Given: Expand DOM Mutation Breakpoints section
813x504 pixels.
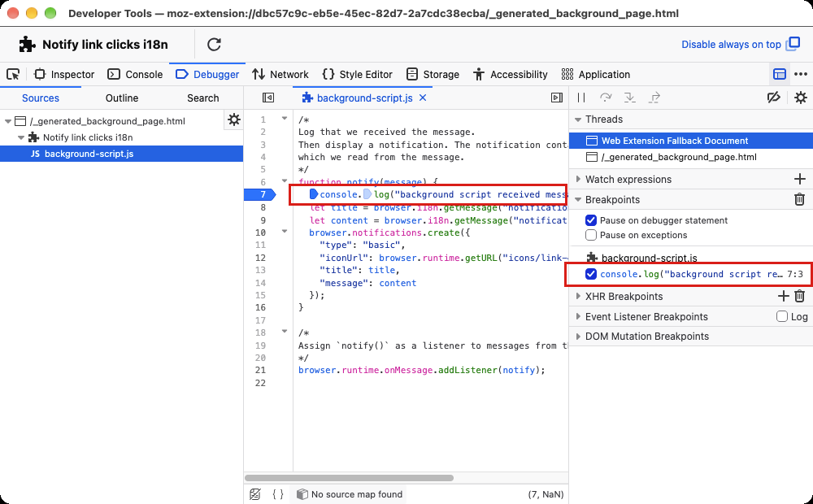Looking at the screenshot, I should coord(578,337).
